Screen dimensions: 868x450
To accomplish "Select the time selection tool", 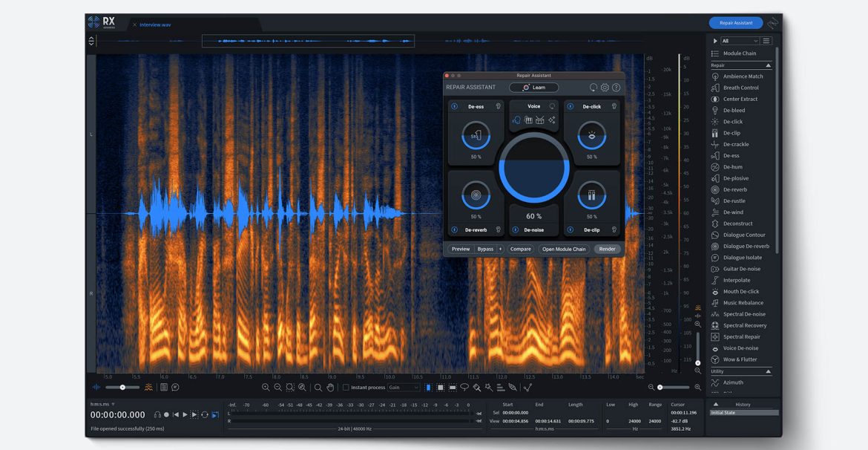I will click(428, 388).
